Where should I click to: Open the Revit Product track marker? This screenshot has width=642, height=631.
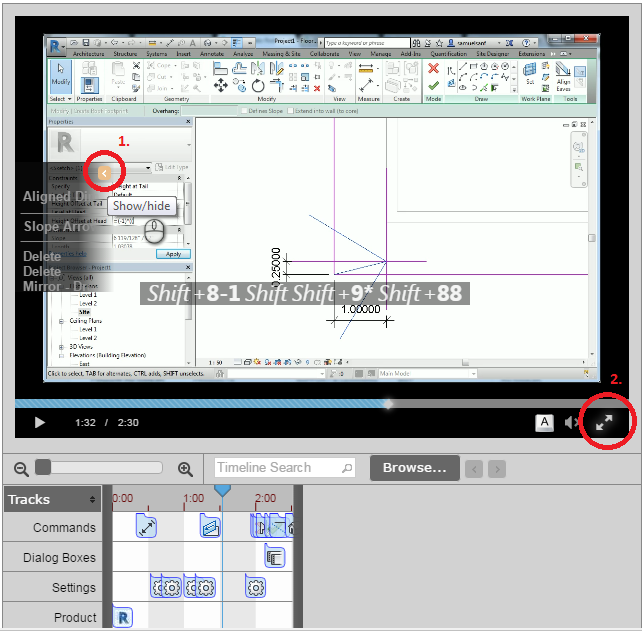(122, 616)
